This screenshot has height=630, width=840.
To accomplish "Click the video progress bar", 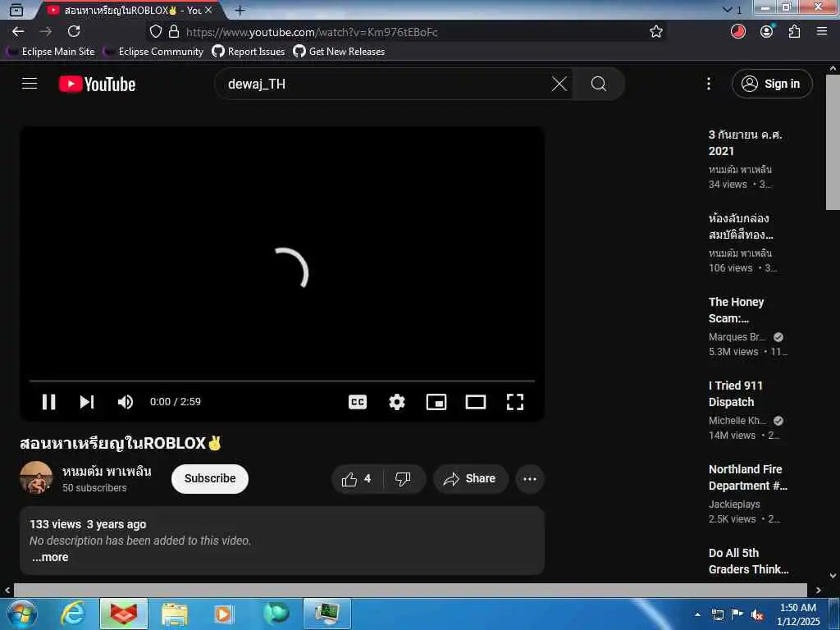I will point(282,381).
